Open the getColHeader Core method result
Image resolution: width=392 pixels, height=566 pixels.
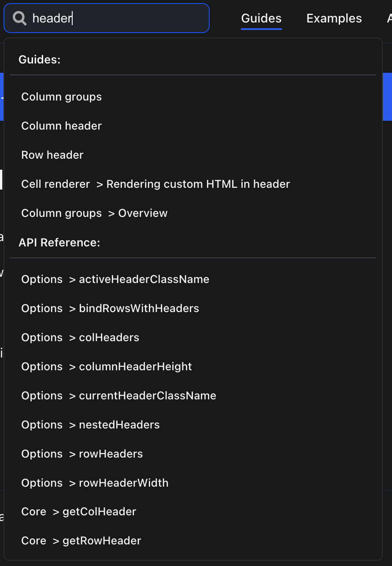(x=78, y=511)
